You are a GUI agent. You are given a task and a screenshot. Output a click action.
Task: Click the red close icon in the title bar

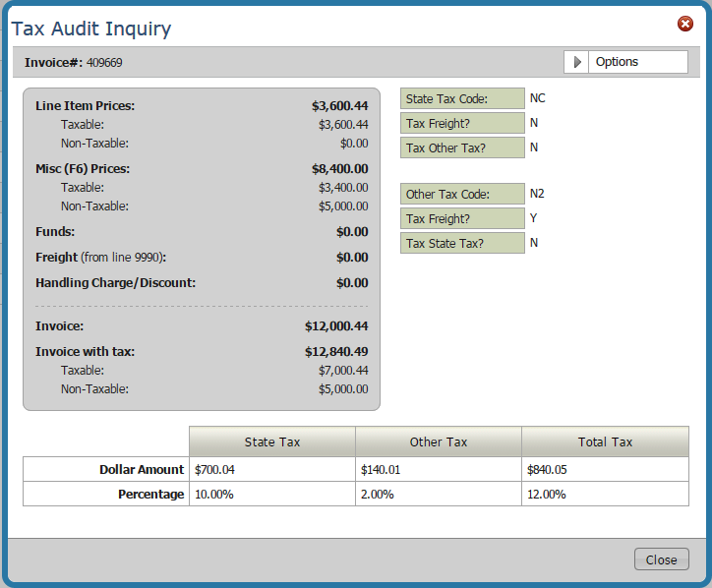[685, 24]
